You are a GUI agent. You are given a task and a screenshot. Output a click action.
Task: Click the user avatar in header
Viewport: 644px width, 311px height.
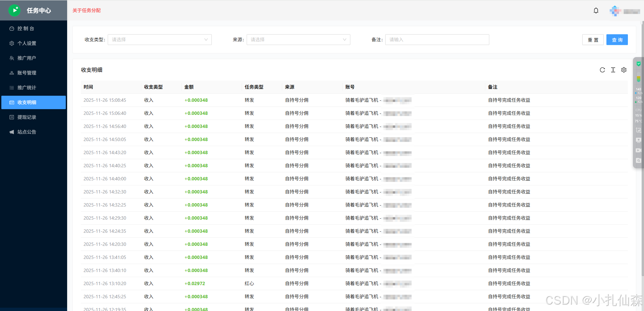click(x=615, y=11)
